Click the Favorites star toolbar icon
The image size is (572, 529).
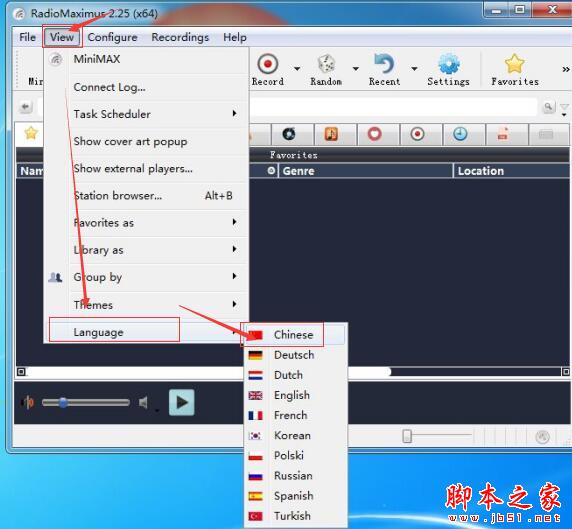[515, 69]
